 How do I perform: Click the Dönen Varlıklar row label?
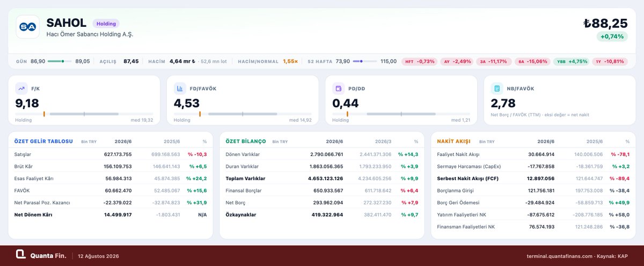[241, 154]
